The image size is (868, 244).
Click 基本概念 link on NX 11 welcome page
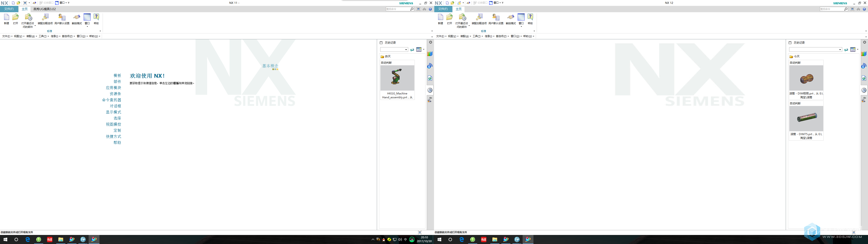270,66
